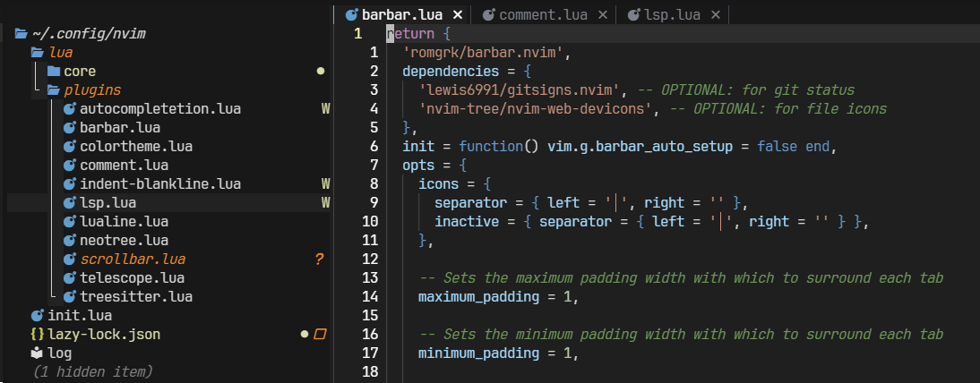Click the Lua icon on comment.lua tab
The width and height of the screenshot is (980, 383).
[x=488, y=14]
